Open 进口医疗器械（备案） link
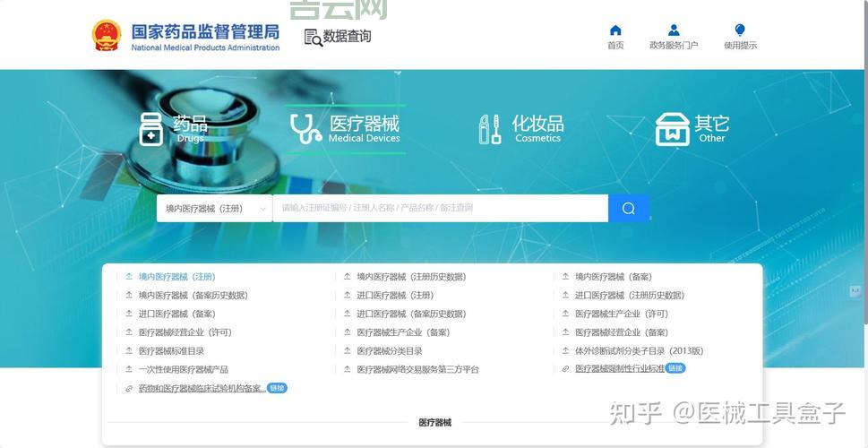868x448 pixels. (177, 314)
